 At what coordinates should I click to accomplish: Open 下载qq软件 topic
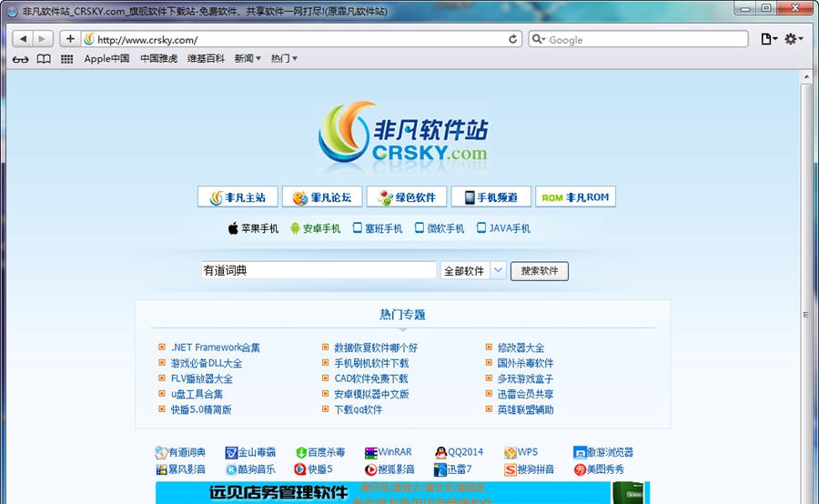click(359, 409)
